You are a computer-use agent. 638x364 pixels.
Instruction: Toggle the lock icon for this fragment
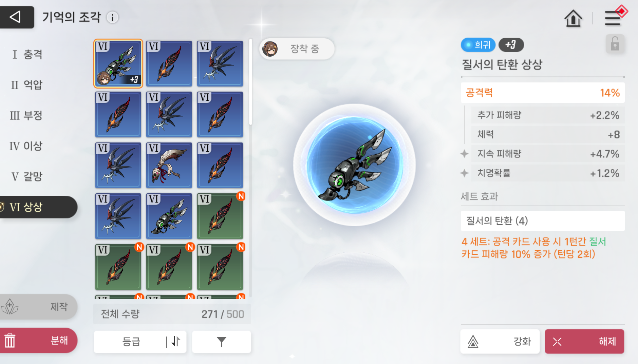[615, 44]
